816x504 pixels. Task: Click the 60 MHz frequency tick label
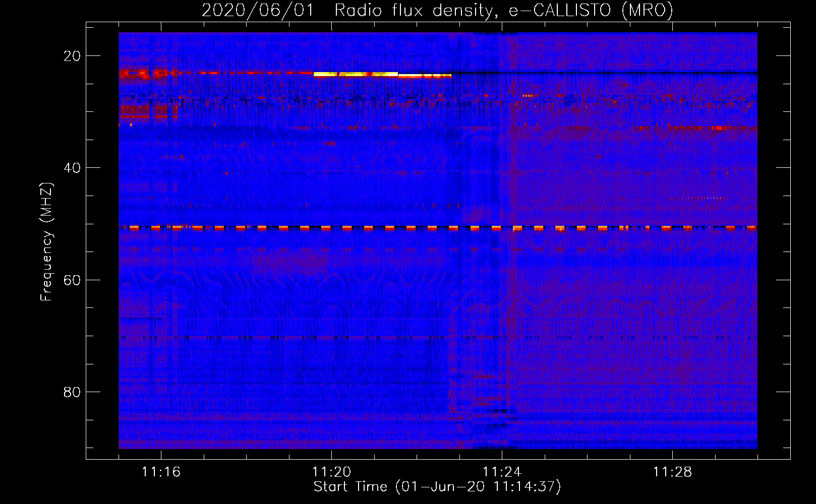72,280
